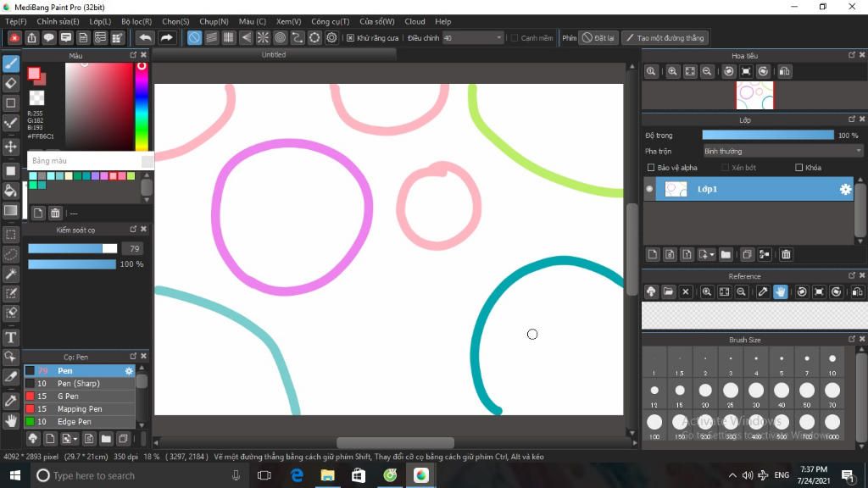Open the Cloud menu

(415, 21)
